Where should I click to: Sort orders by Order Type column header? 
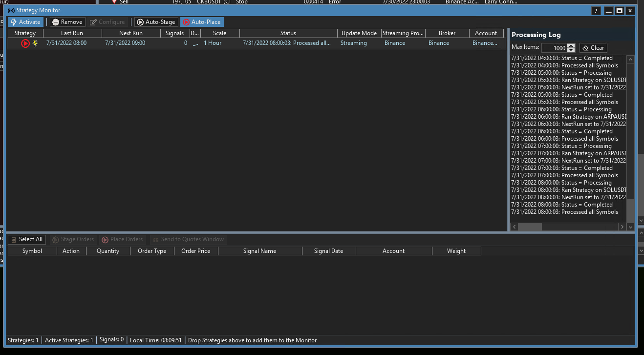point(152,251)
